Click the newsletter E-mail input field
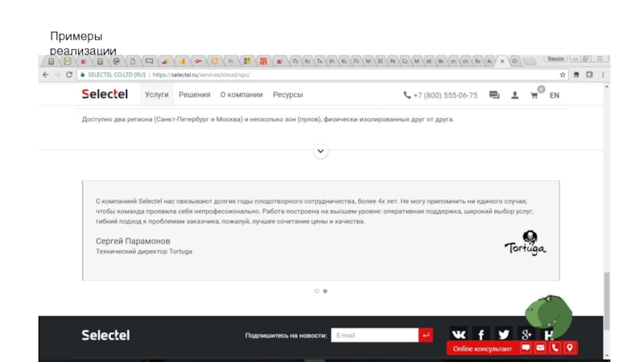644x362 pixels. click(374, 335)
